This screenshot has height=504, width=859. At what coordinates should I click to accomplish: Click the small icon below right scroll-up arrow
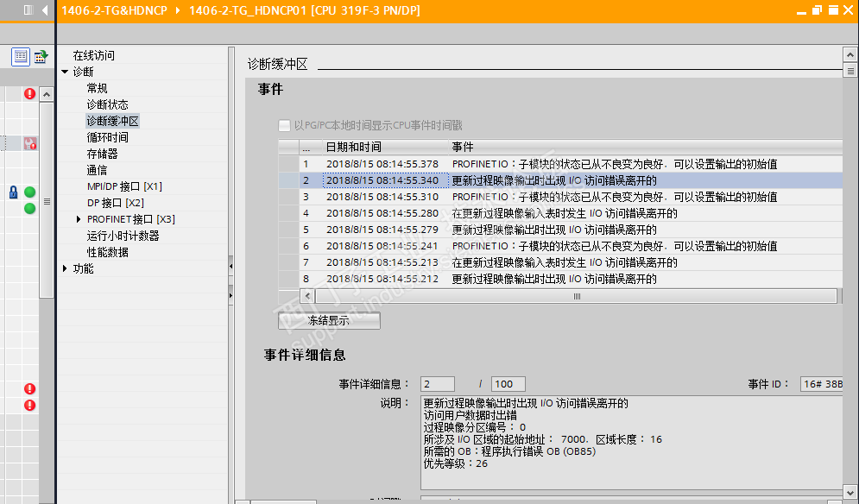[850, 71]
